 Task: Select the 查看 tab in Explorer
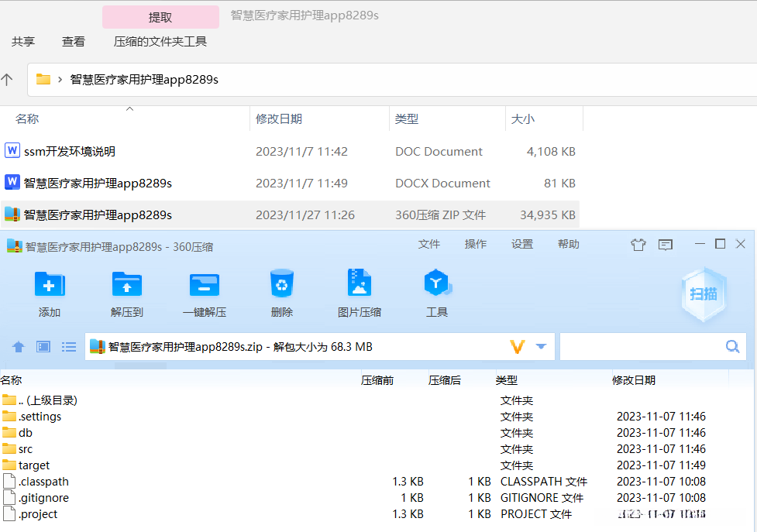pyautogui.click(x=74, y=42)
